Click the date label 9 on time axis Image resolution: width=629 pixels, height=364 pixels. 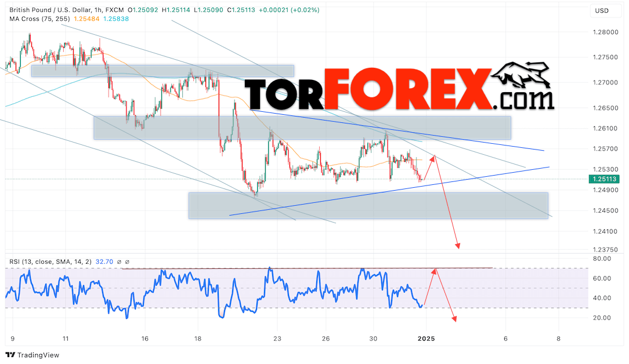[13, 338]
